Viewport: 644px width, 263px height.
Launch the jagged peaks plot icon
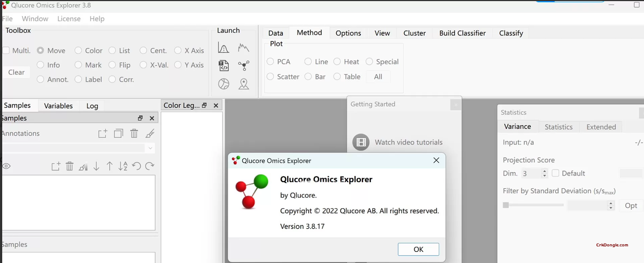click(x=243, y=48)
